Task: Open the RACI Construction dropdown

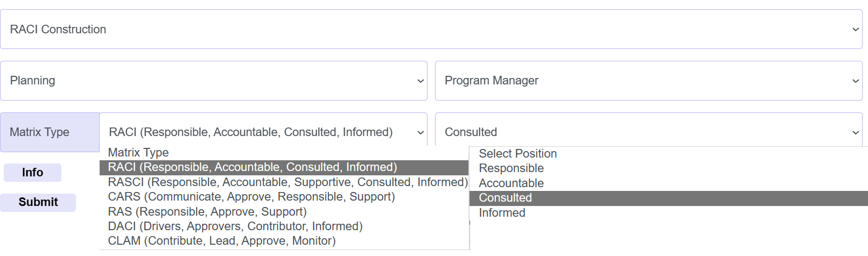Action: (431, 29)
